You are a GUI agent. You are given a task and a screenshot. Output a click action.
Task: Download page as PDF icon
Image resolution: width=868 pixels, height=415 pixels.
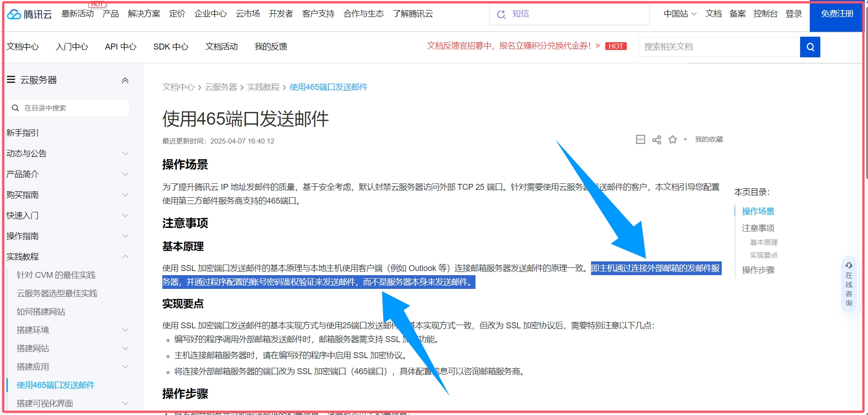click(x=641, y=139)
